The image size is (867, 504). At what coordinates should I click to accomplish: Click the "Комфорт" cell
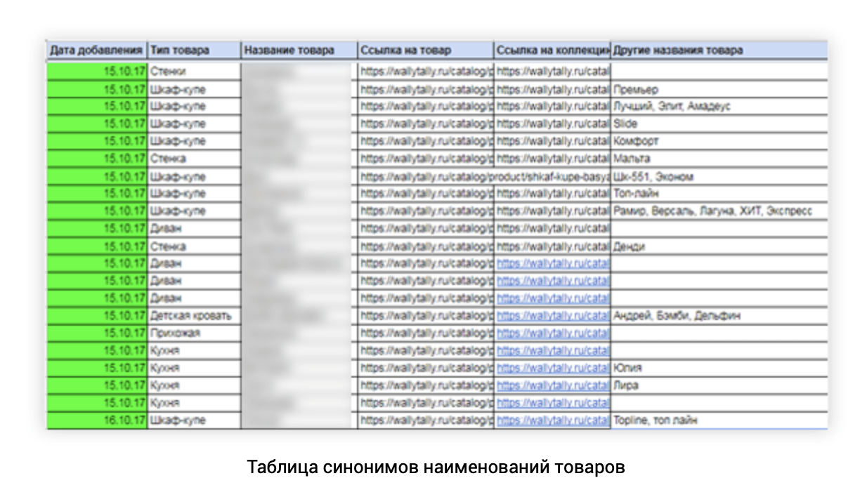tap(719, 141)
